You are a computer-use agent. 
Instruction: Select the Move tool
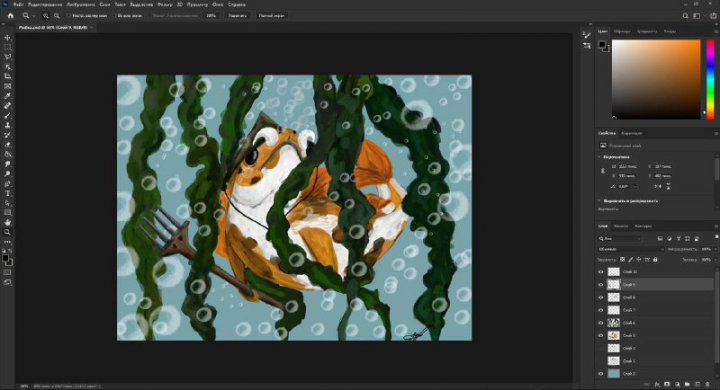pyautogui.click(x=7, y=38)
